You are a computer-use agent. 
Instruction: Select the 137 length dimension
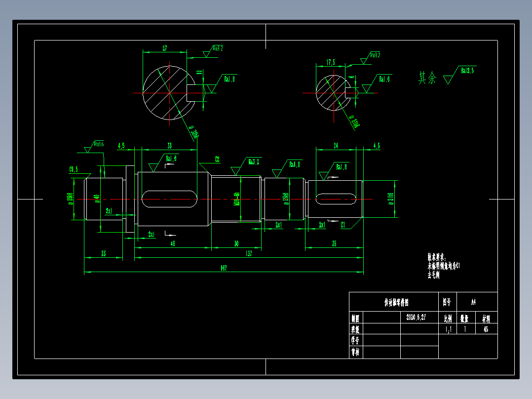pos(249,253)
